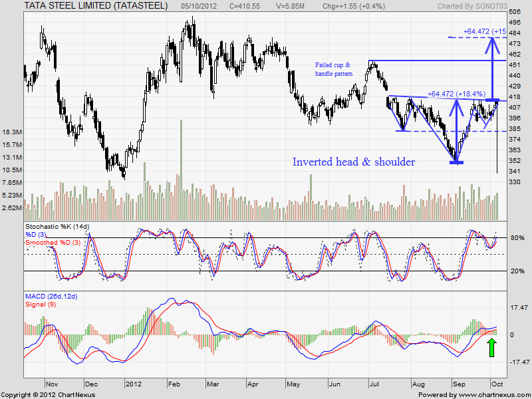Select the 7.85M volume axis label
This screenshot has width=532, height=399.
point(12,182)
